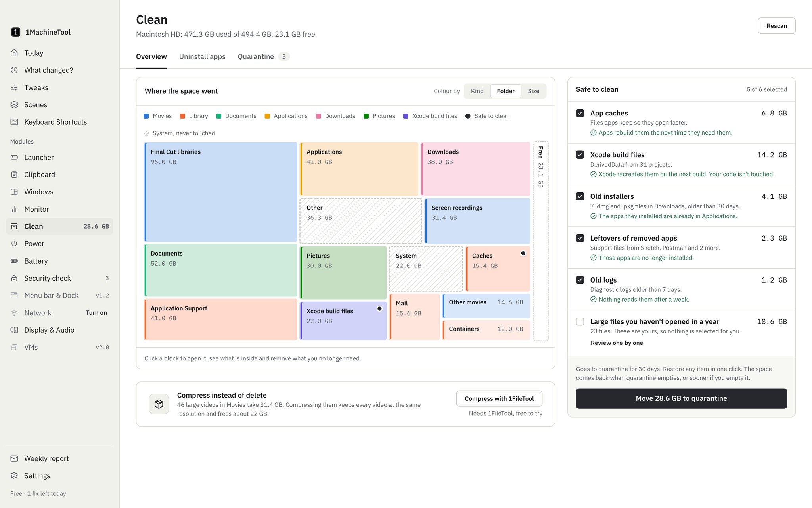Viewport: 812px width, 508px height.
Task: Check Large files you haven't opened checkbox
Action: (x=580, y=321)
